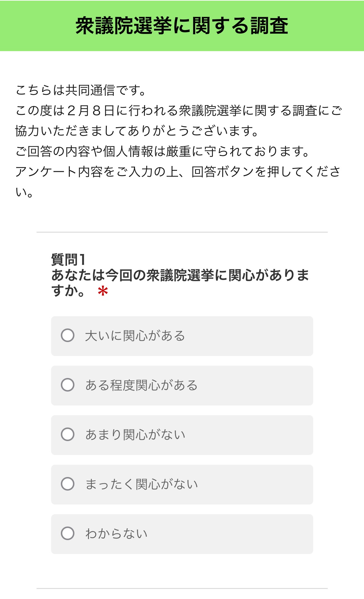Click the この度は2月8日 sentence in the intro

pos(179,111)
